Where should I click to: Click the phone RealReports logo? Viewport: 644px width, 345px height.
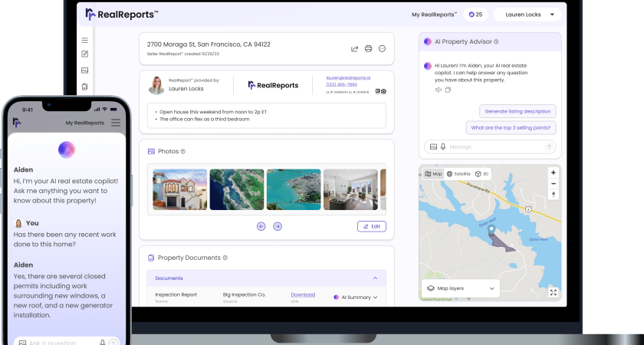16,123
